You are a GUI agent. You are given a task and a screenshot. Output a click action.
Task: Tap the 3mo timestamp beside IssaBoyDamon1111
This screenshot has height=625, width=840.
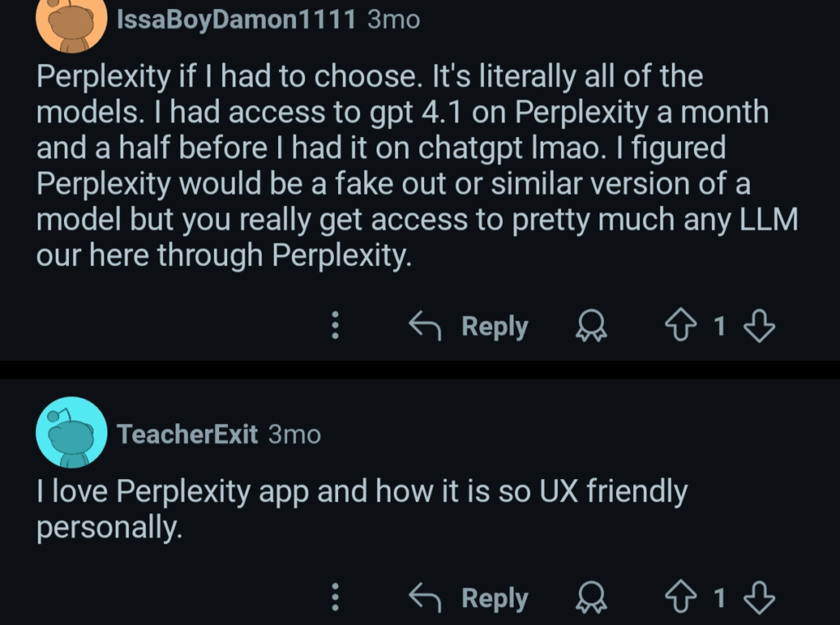[x=393, y=20]
